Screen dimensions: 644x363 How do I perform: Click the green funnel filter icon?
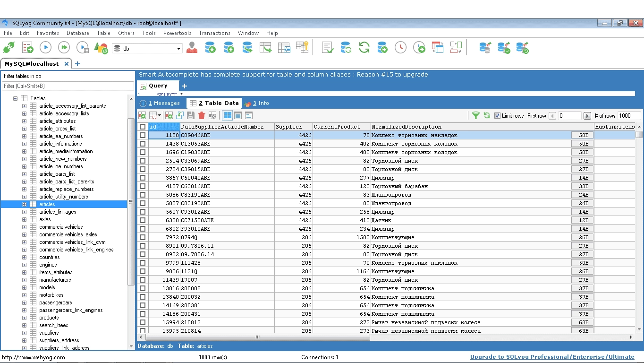click(x=476, y=115)
